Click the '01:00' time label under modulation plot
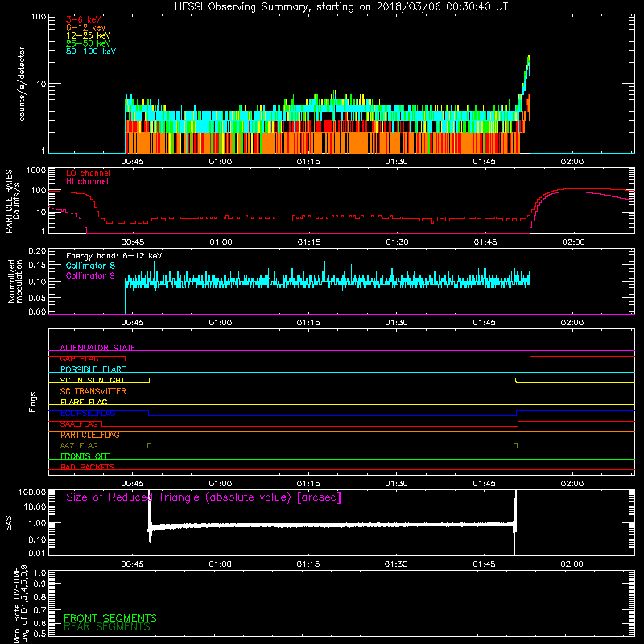The width and height of the screenshot is (644, 644). click(x=220, y=323)
